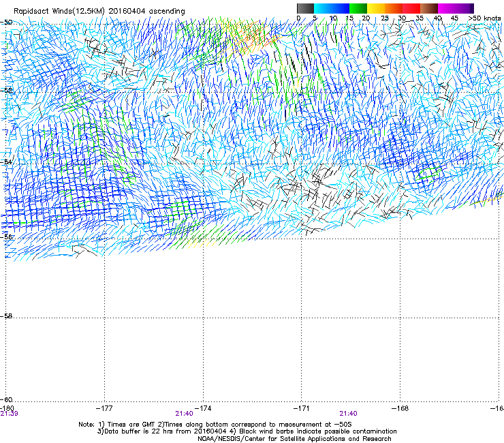
Task: Click the -180 longitude label
Action: point(7,408)
